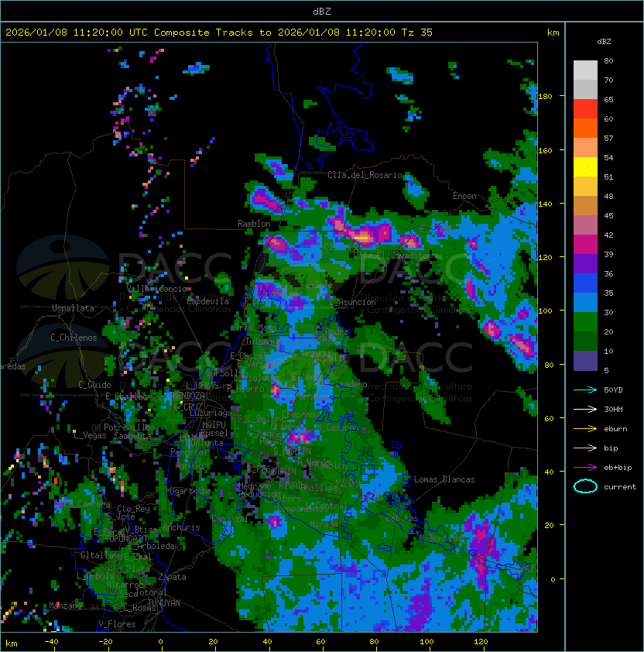Click the pink bip arrow in legend
644x652 pixels.
[x=585, y=448]
